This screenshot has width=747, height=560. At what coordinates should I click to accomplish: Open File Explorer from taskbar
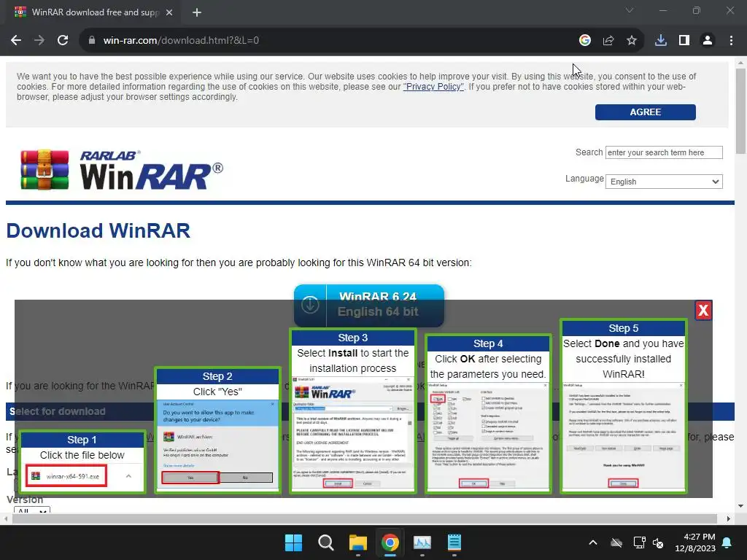click(357, 542)
